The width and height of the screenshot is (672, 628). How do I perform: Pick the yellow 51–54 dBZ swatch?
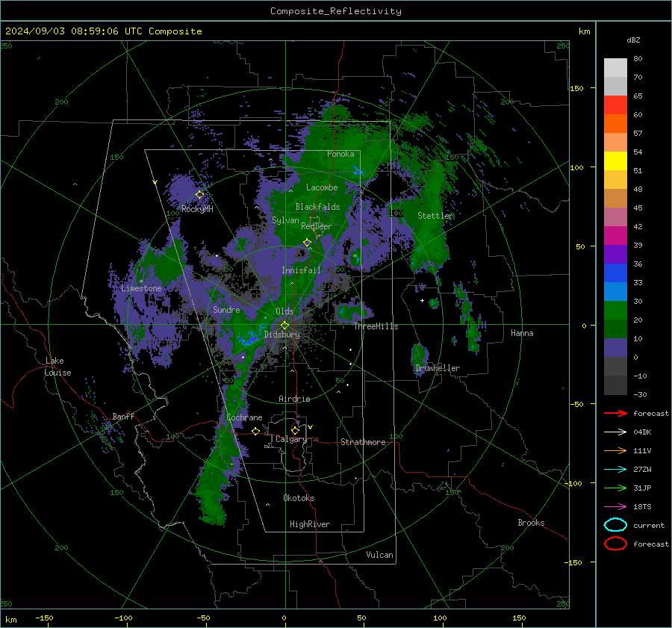point(615,161)
